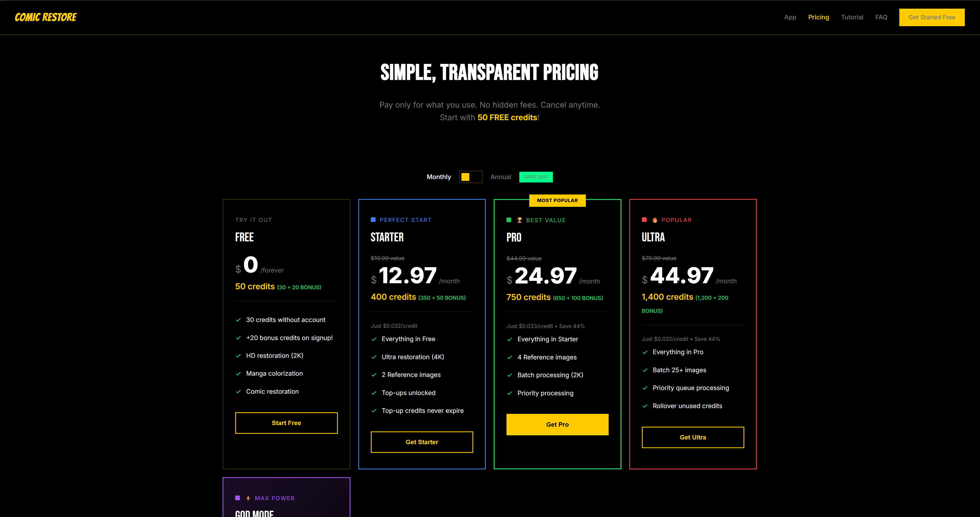The image size is (980, 517).
Task: Click the purple square beside Max Power
Action: click(x=238, y=498)
